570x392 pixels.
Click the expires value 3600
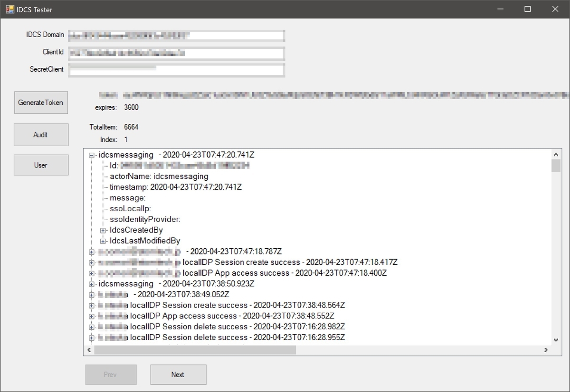point(132,107)
